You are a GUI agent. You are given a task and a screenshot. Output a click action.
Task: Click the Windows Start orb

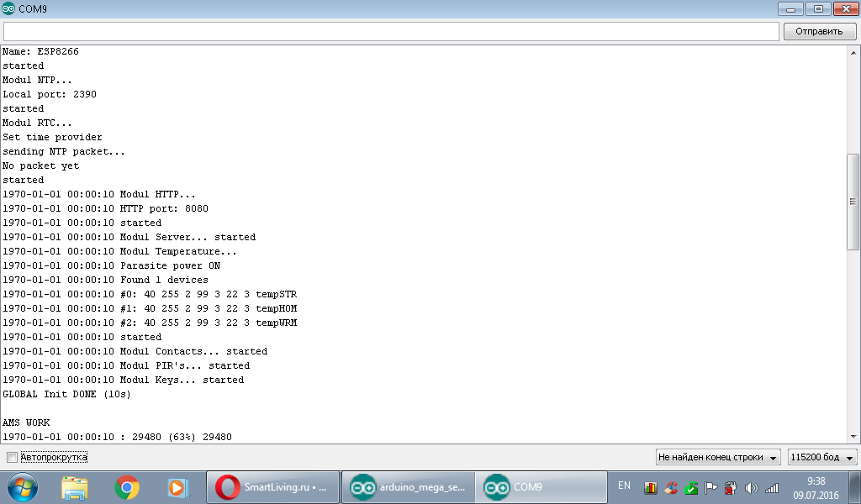pos(21,487)
